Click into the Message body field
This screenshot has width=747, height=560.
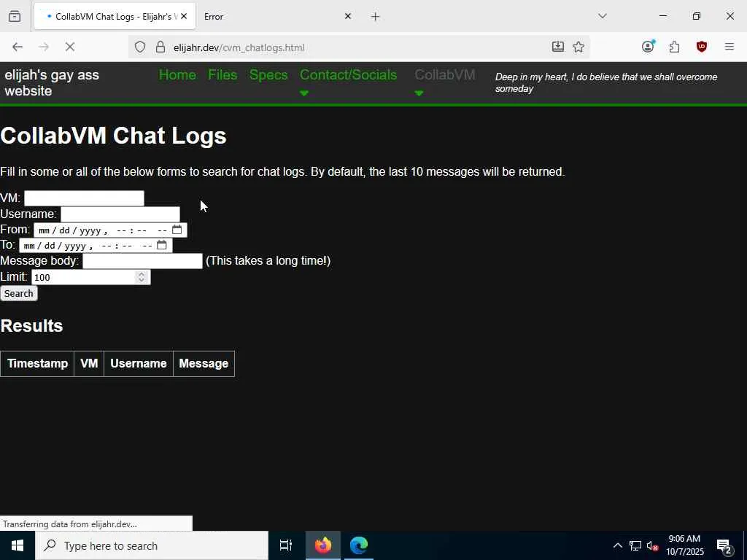(142, 261)
